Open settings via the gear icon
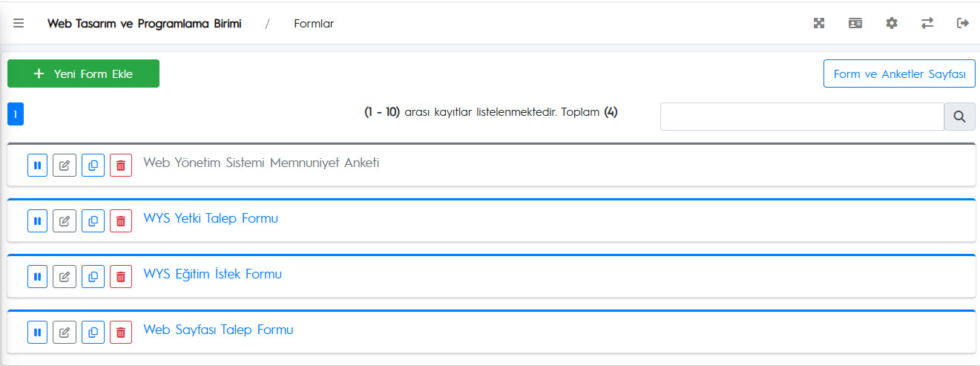Image resolution: width=980 pixels, height=366 pixels. [x=892, y=23]
